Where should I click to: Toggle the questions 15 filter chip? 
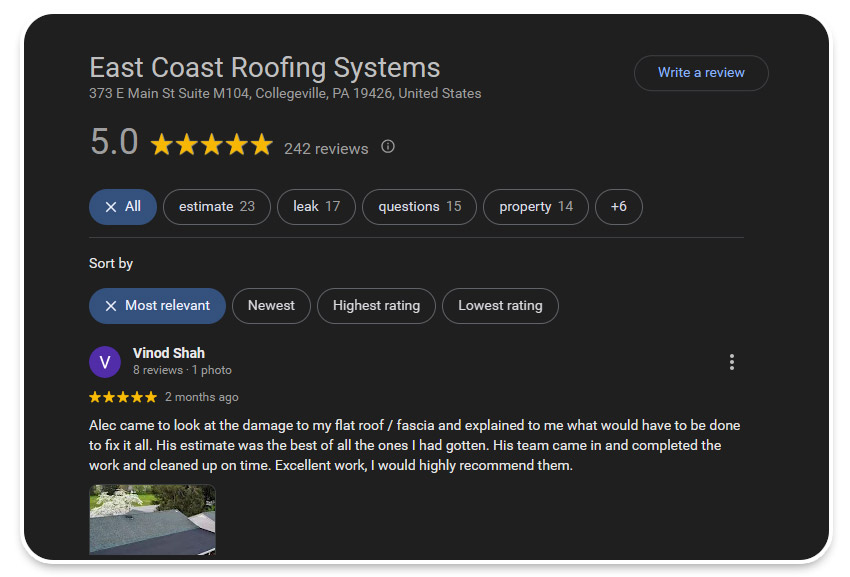[419, 207]
